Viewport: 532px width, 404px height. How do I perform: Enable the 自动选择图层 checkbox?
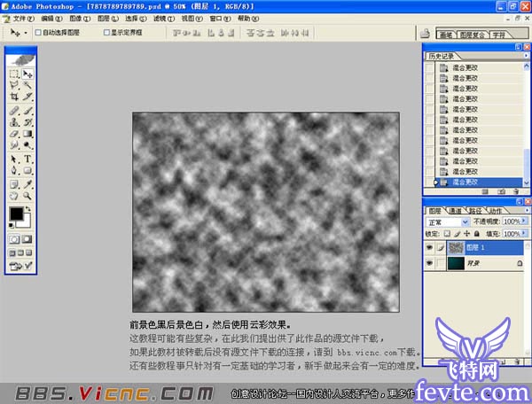click(x=38, y=32)
